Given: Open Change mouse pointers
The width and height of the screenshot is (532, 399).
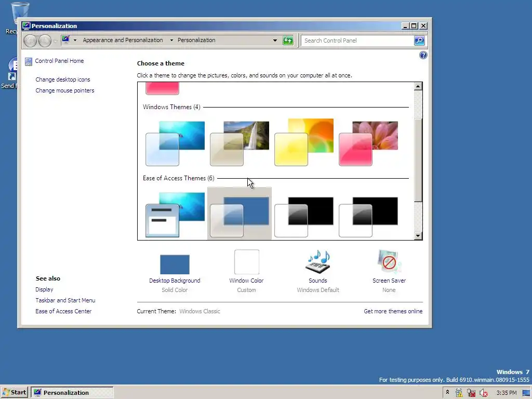Looking at the screenshot, I should coord(65,90).
